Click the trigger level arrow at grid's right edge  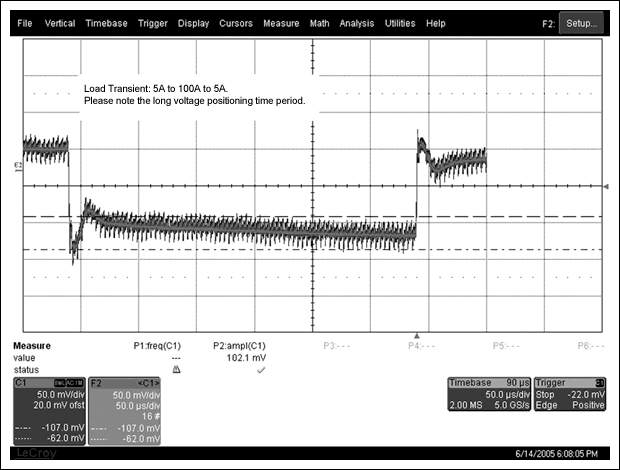click(606, 187)
